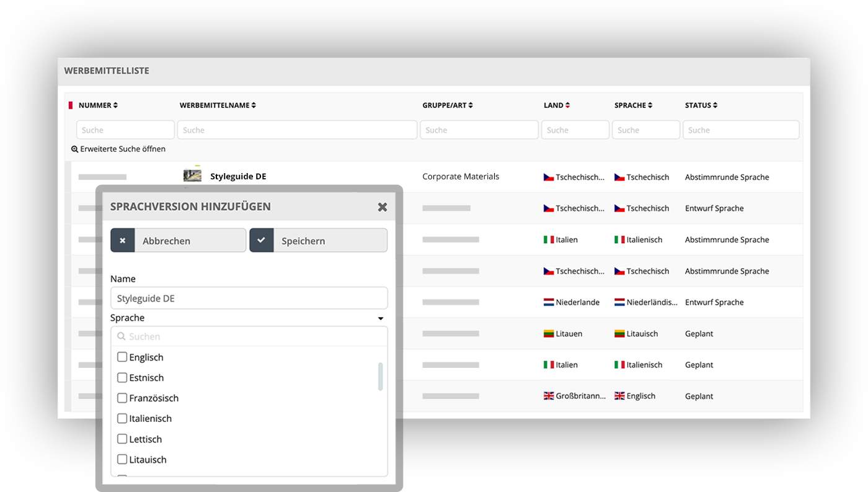868x492 pixels.
Task: Click the Corporate Materials cell
Action: pos(461,176)
